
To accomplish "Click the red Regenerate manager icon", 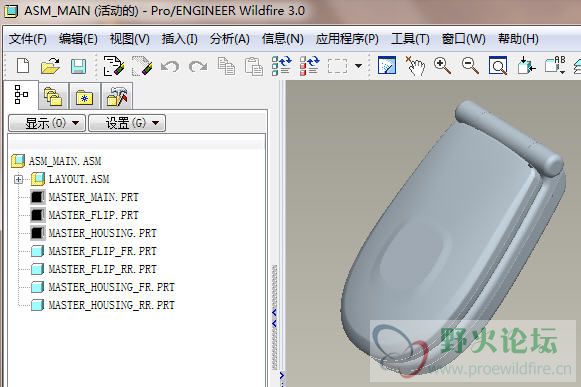I will (x=310, y=66).
